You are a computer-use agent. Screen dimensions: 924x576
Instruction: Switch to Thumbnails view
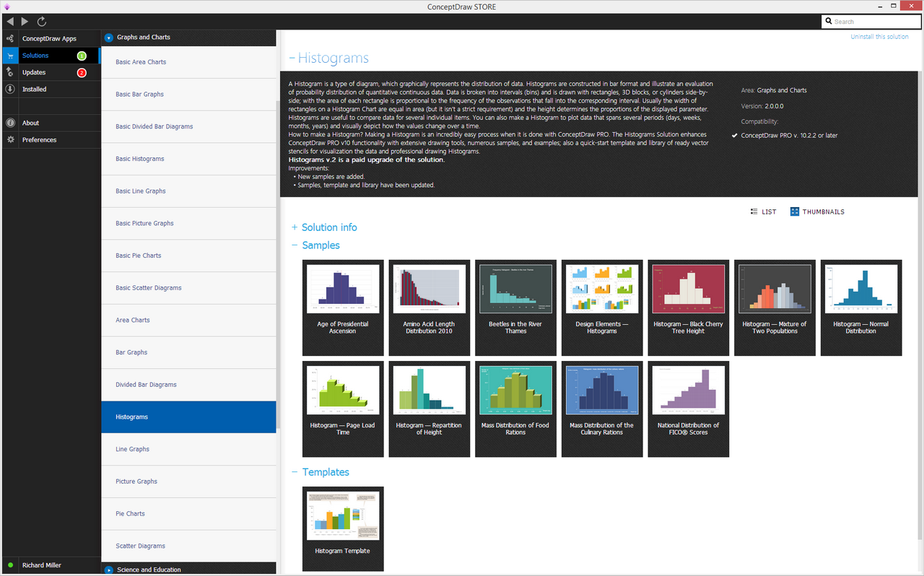click(817, 212)
